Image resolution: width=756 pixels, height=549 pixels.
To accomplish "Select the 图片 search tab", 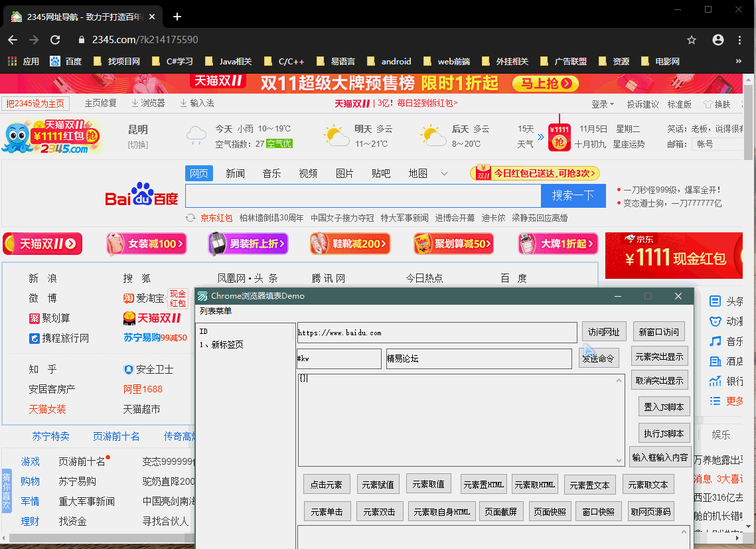I will [x=344, y=174].
